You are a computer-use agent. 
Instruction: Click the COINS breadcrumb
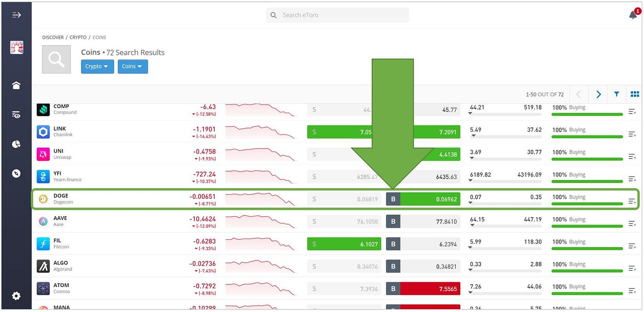coord(99,37)
